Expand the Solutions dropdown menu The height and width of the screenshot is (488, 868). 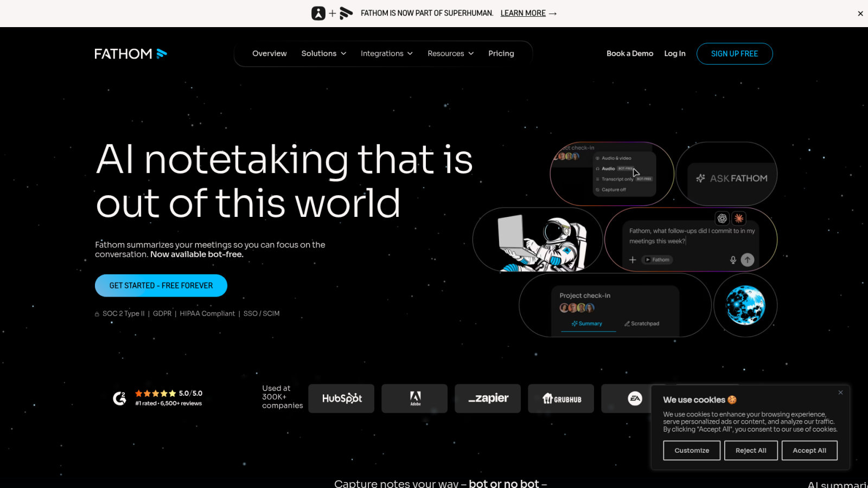(324, 53)
